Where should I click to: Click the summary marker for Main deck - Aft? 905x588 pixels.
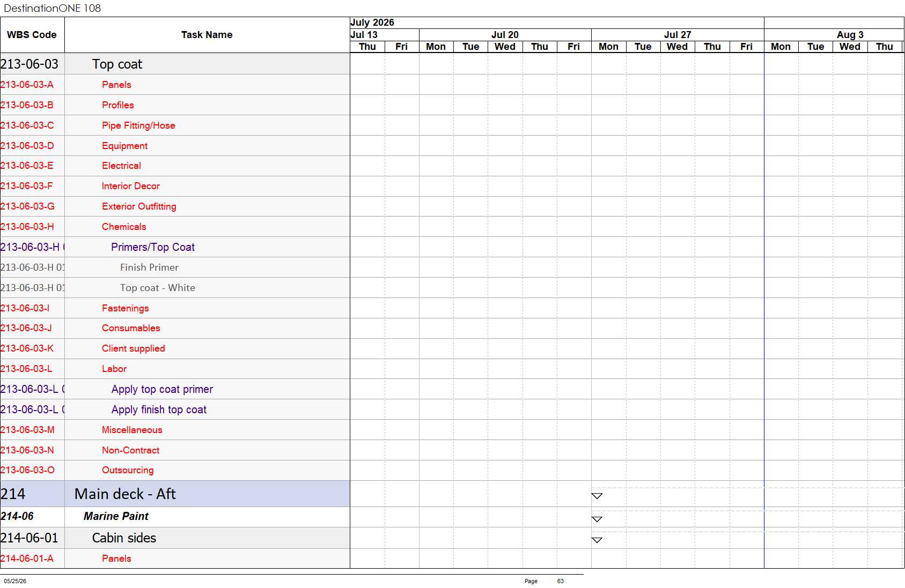click(597, 496)
